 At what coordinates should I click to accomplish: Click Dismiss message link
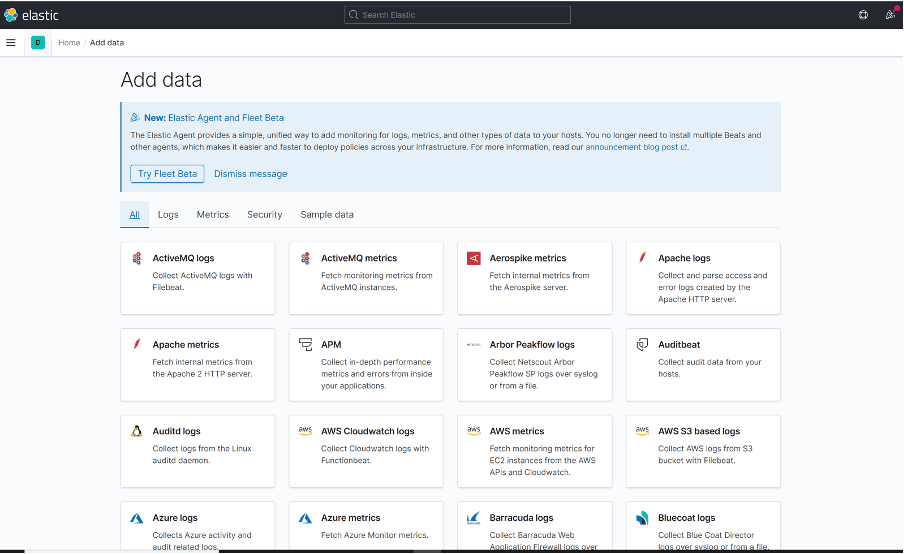(x=250, y=174)
